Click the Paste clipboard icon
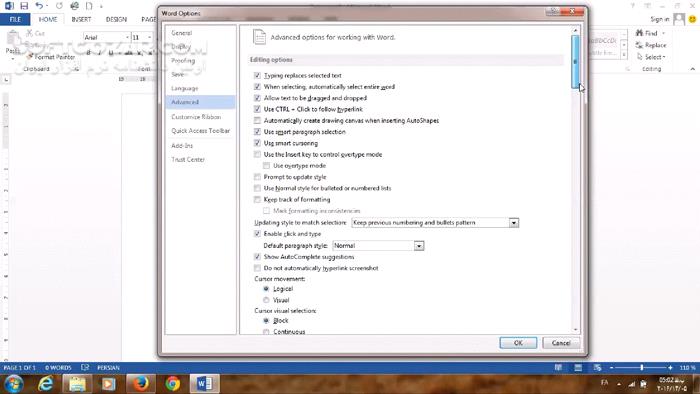 click(x=12, y=38)
